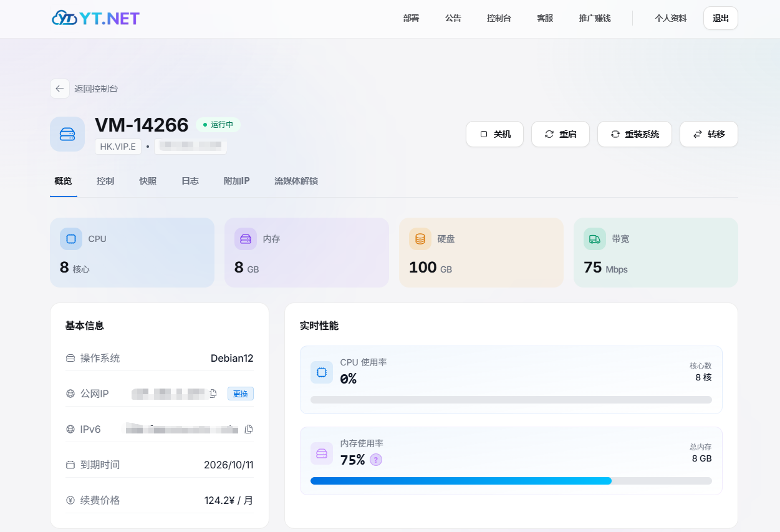Screen dimensions: 780x532
Task: Click the truck icon in the 带宽 card
Action: point(595,239)
